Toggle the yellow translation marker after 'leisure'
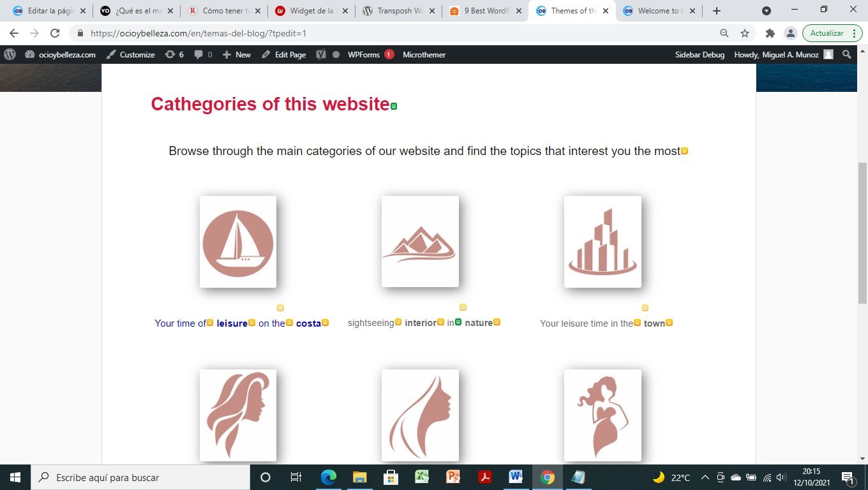The height and width of the screenshot is (490, 868). point(251,322)
